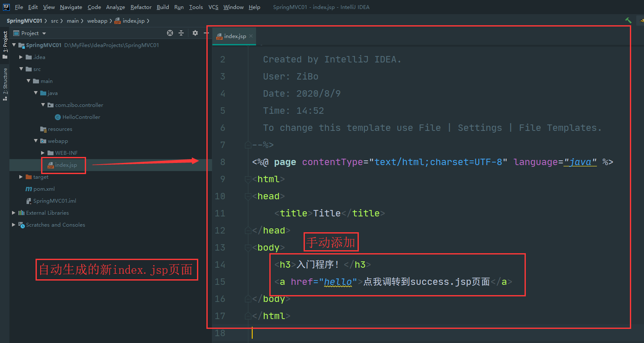Open the Analyze menu

tap(116, 7)
